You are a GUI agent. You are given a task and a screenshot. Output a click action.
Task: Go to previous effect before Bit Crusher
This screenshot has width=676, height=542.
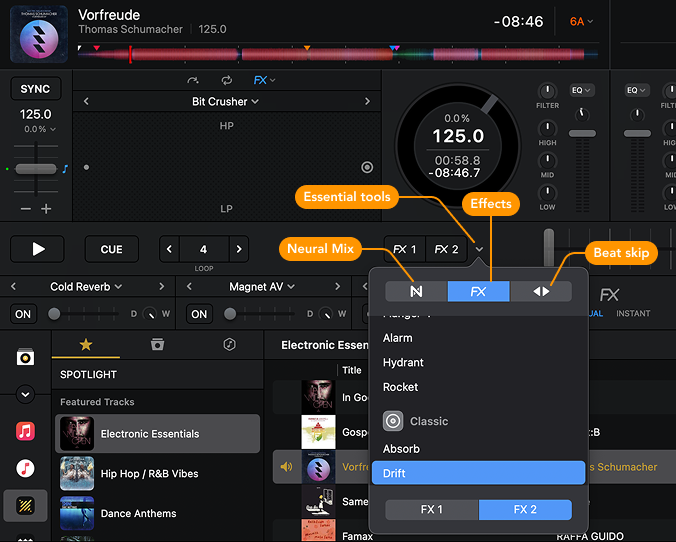(86, 101)
